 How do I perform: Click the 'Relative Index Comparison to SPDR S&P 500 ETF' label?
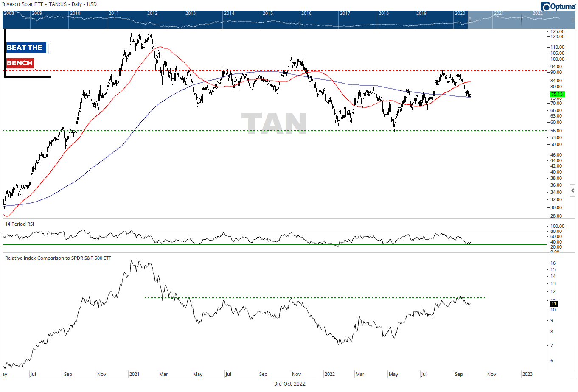tap(58, 258)
